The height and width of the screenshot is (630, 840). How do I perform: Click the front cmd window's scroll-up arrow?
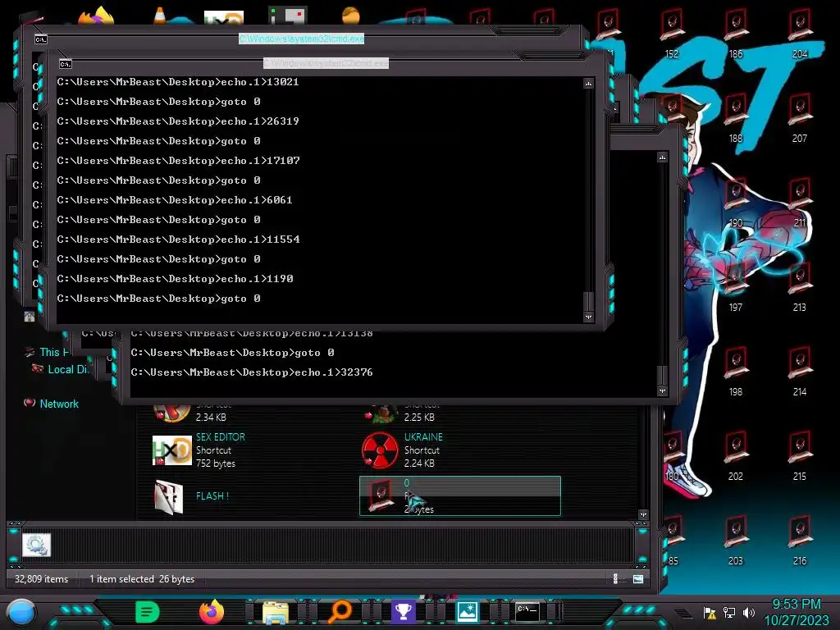(589, 83)
